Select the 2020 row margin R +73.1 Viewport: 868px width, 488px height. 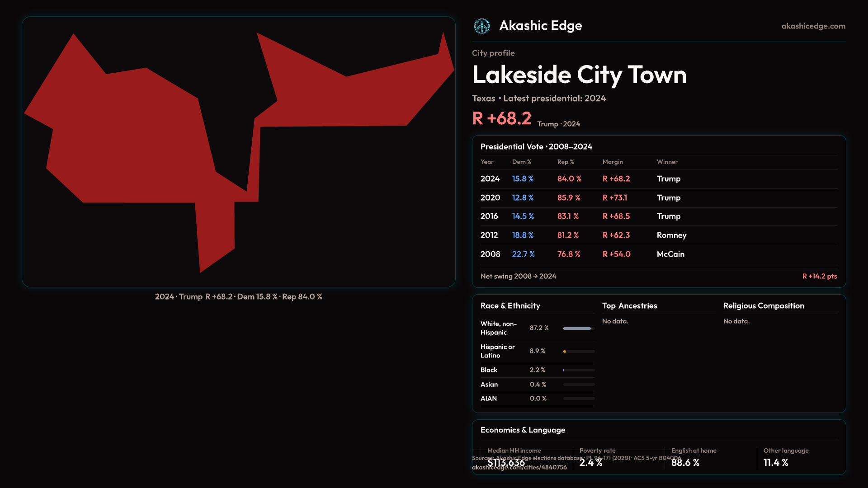tap(614, 198)
